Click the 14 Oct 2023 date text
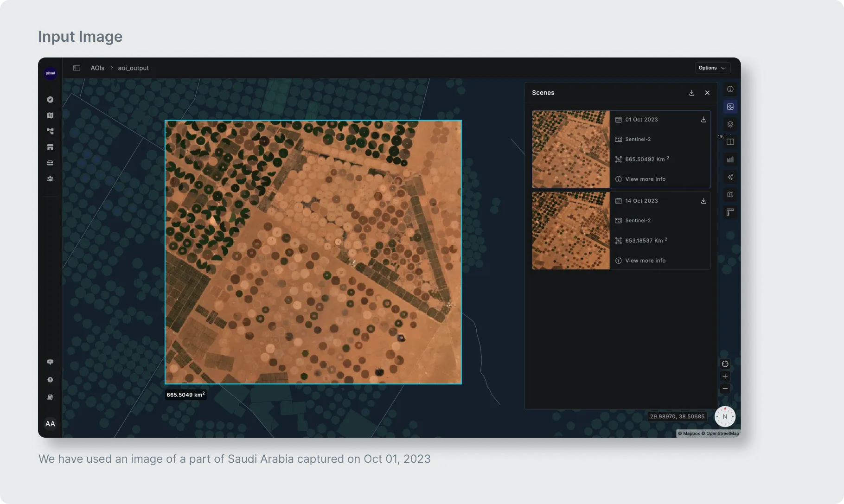Screen dimensions: 844x504 [641, 201]
